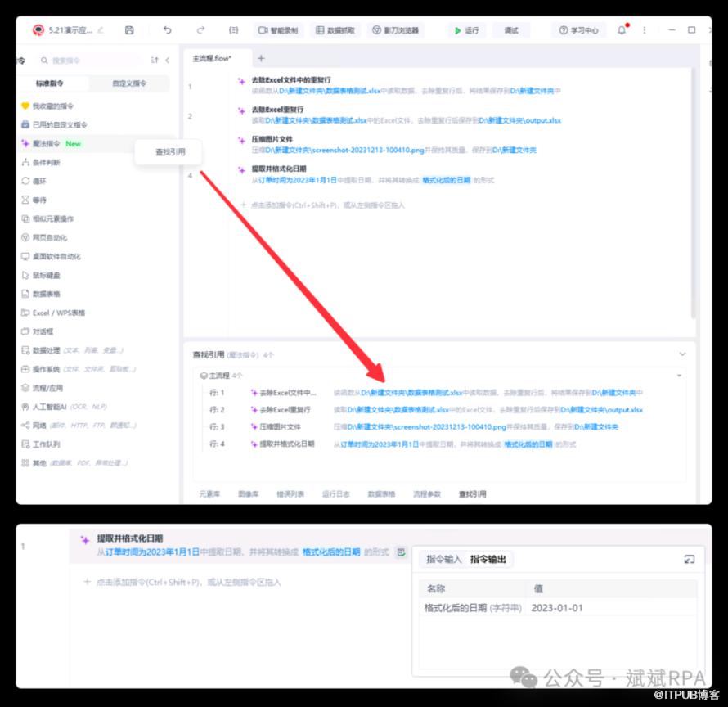Open 条件判断 command category
728x707 pixels.
tap(41, 162)
